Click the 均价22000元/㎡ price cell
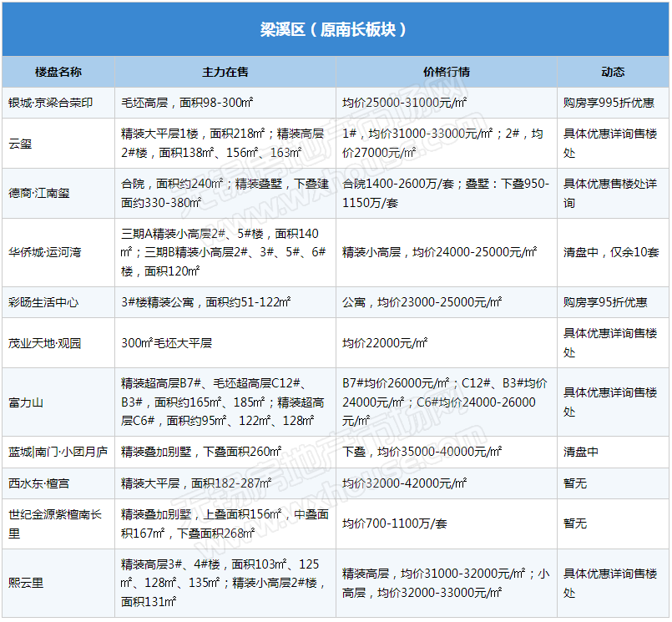 click(385, 343)
